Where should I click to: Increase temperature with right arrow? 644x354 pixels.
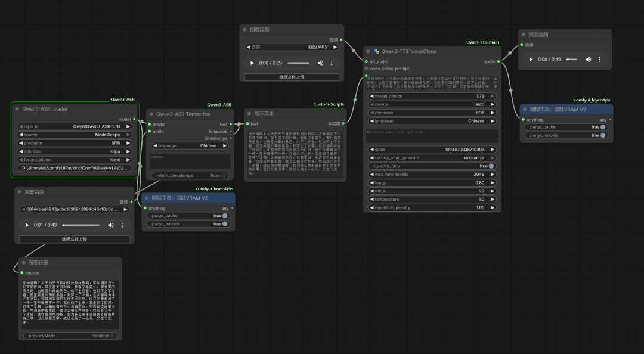pos(493,199)
